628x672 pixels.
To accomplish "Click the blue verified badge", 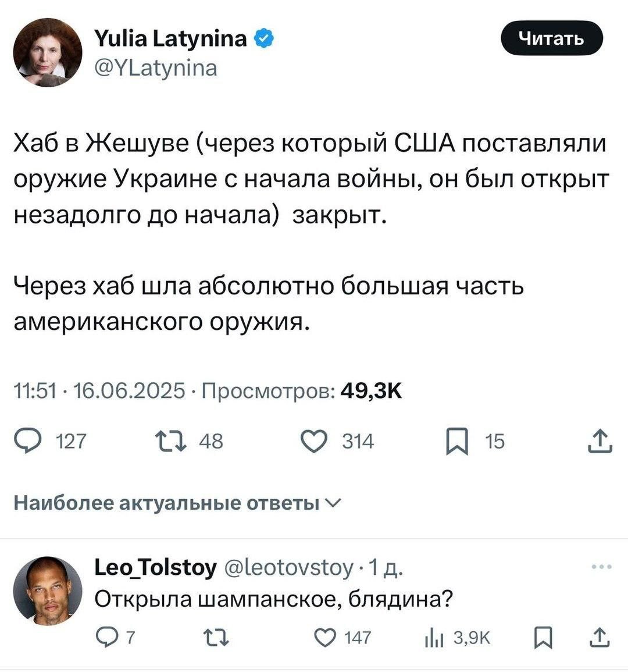I will tap(263, 39).
